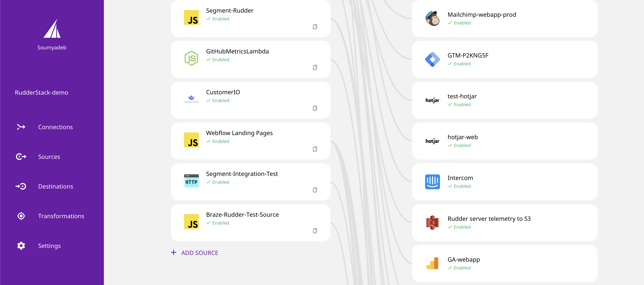The image size is (644, 285).
Task: Select the Destinations icon in the sidebar
Action: coord(21,186)
